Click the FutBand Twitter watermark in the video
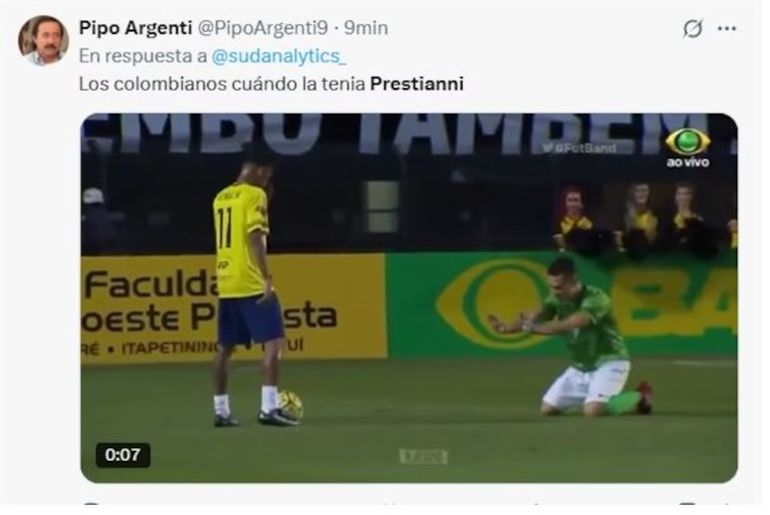Viewport: 770px width, 515px height. (579, 147)
